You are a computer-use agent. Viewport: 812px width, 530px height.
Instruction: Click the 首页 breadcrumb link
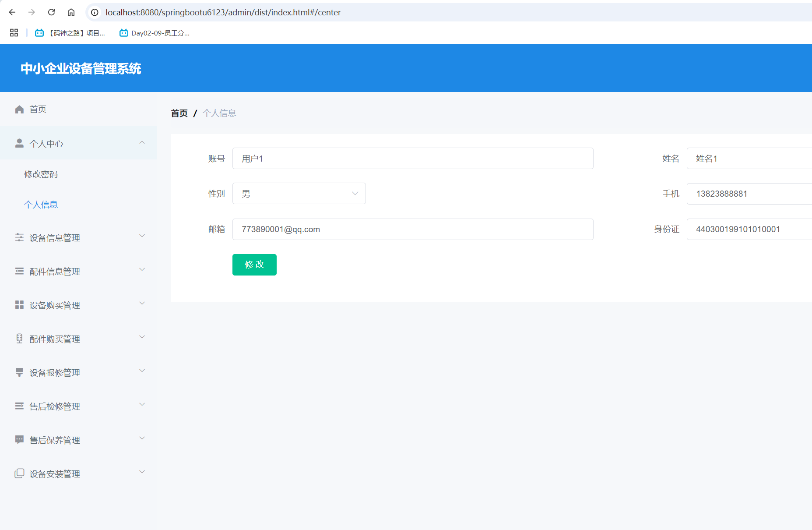tap(179, 113)
